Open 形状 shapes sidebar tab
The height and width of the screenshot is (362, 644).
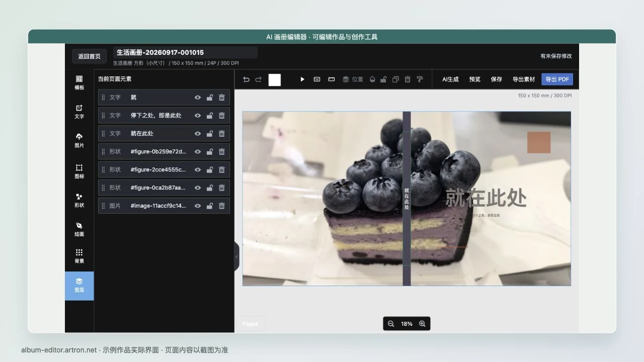(79, 200)
